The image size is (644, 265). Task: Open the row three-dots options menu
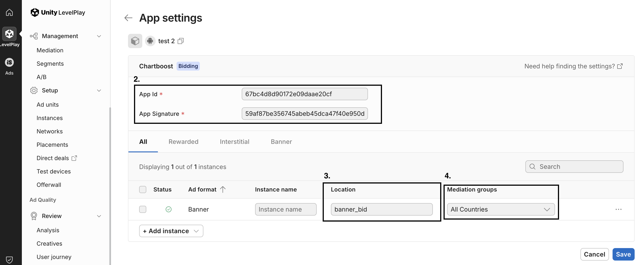click(618, 209)
